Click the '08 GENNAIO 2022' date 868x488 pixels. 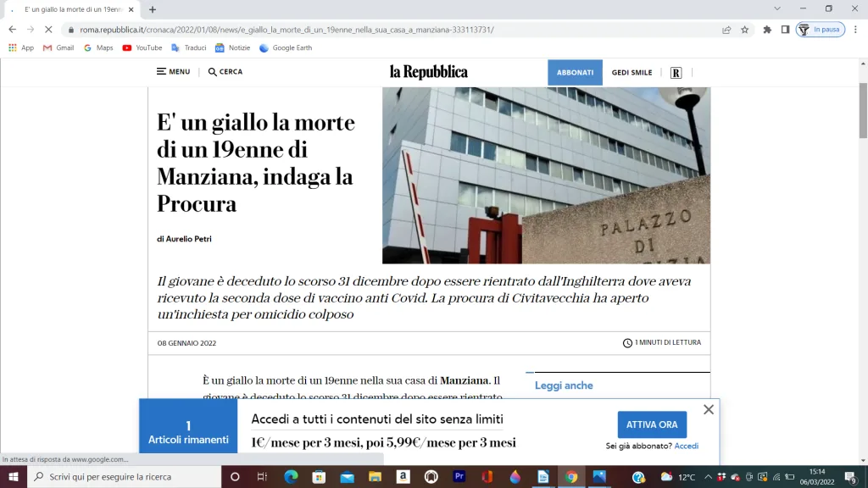tap(186, 343)
